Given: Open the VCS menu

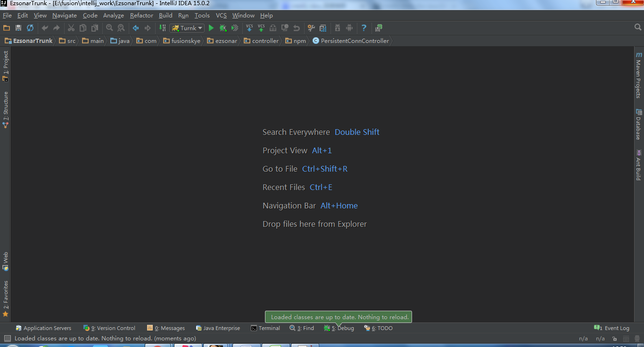Looking at the screenshot, I should click(221, 16).
